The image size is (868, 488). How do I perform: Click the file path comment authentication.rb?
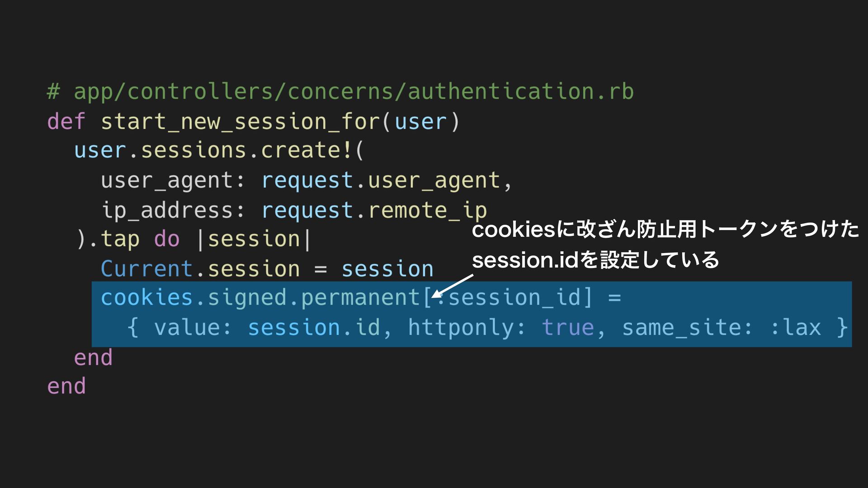[340, 92]
